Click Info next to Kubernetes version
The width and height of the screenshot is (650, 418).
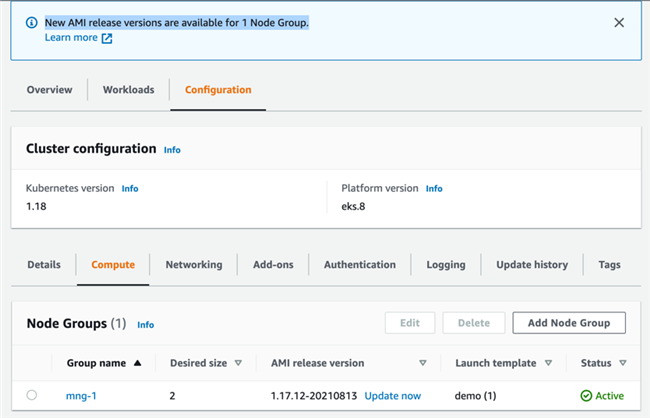pos(130,188)
